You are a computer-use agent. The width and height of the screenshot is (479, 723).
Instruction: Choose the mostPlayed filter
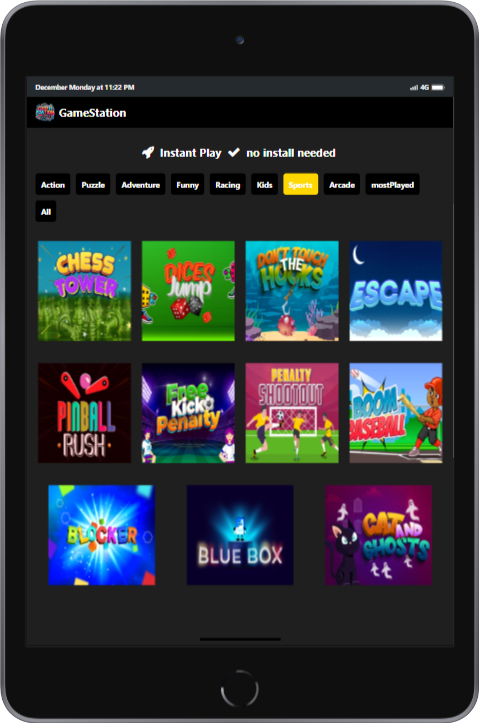392,184
